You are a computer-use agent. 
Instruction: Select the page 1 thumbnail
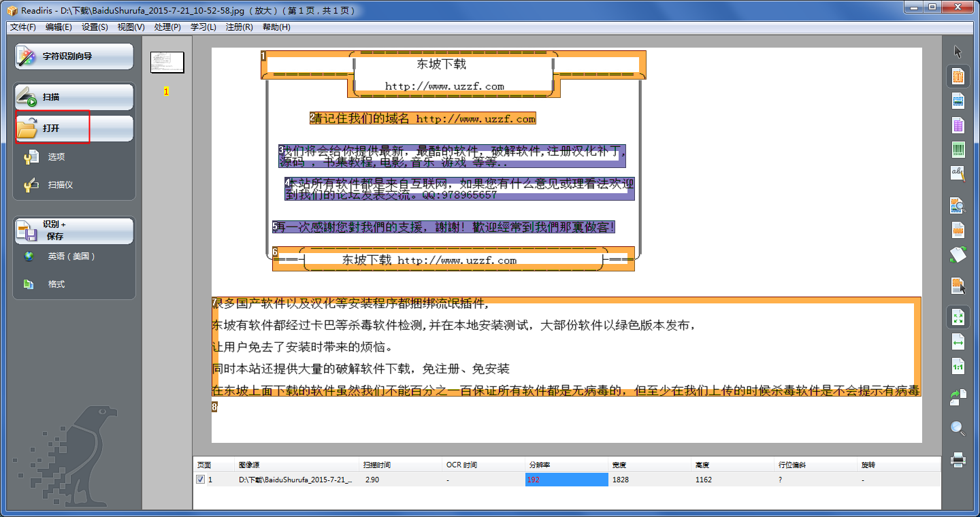[167, 63]
